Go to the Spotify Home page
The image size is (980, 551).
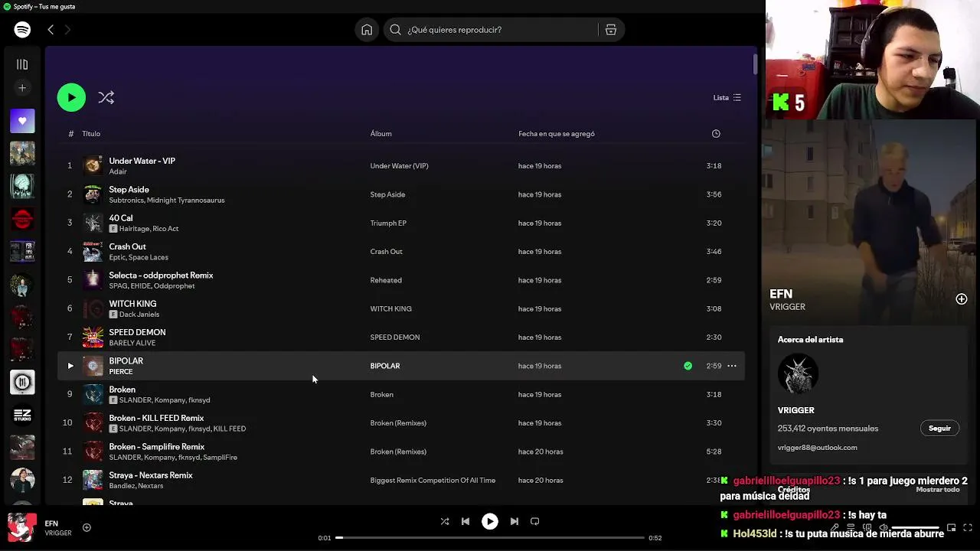coord(367,30)
